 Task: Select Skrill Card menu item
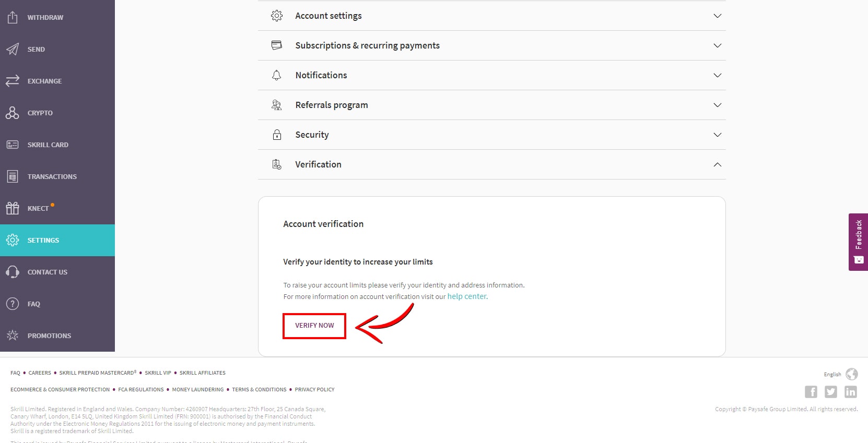[57, 145]
